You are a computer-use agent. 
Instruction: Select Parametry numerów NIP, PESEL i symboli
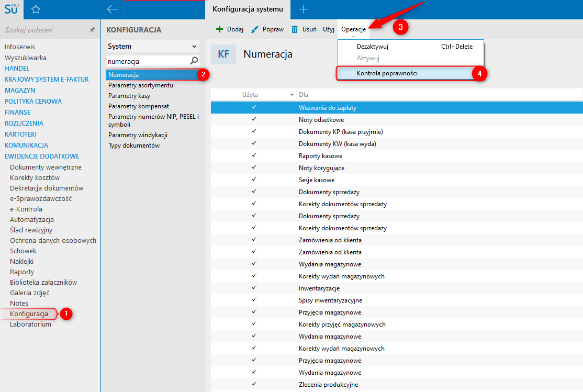pos(153,120)
